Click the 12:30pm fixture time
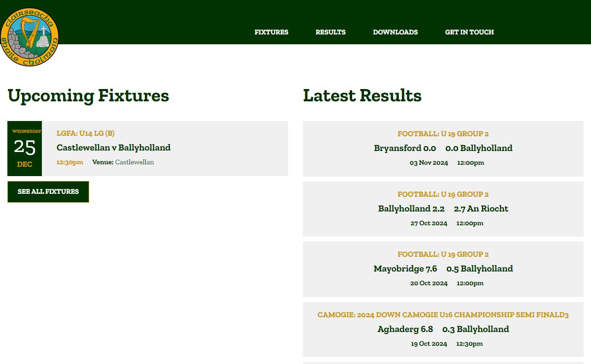Viewport: 591px width, 364px height. (x=70, y=162)
